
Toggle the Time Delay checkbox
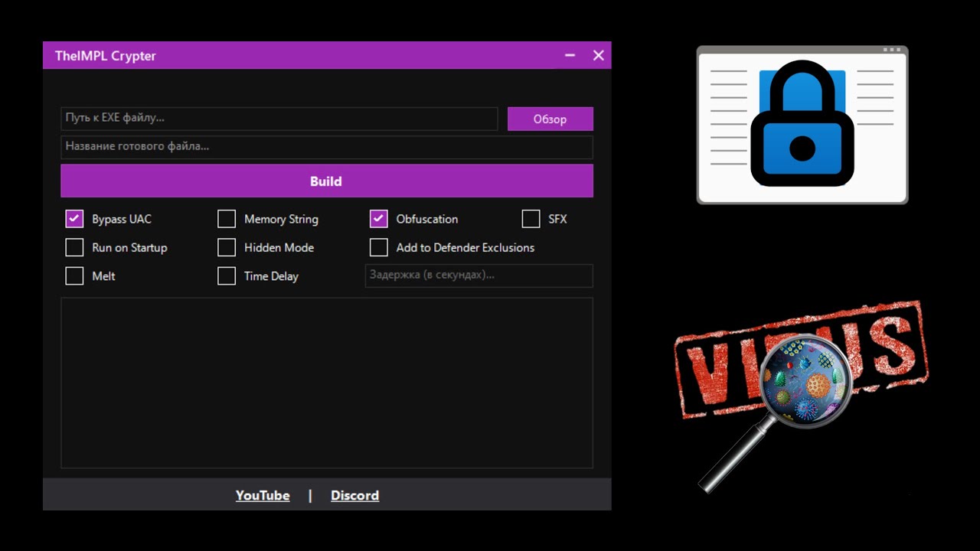(x=227, y=275)
